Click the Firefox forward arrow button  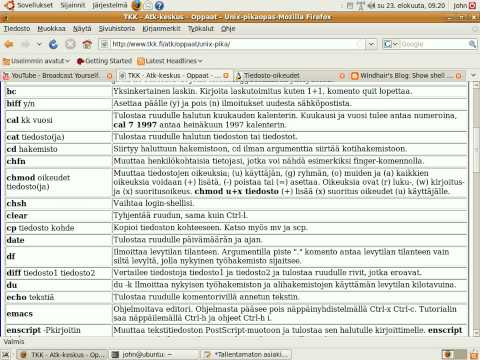click(x=26, y=44)
